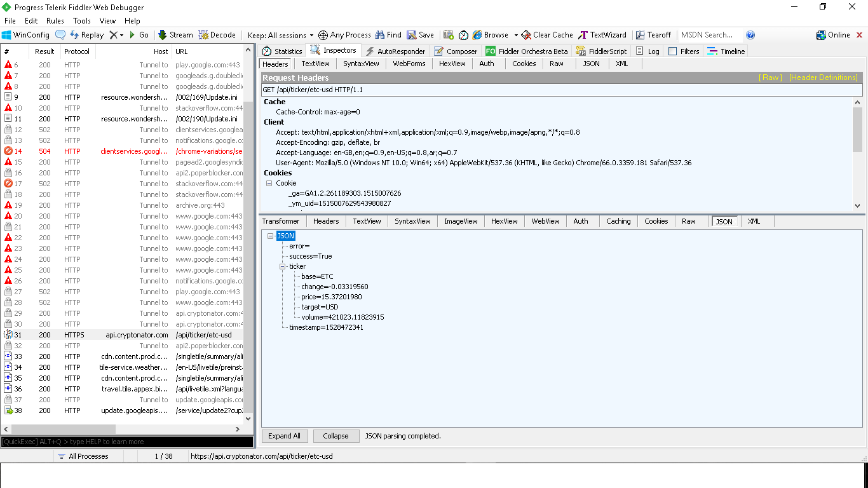Click the screenshot camera icon
The width and height of the screenshot is (868, 488).
(449, 35)
